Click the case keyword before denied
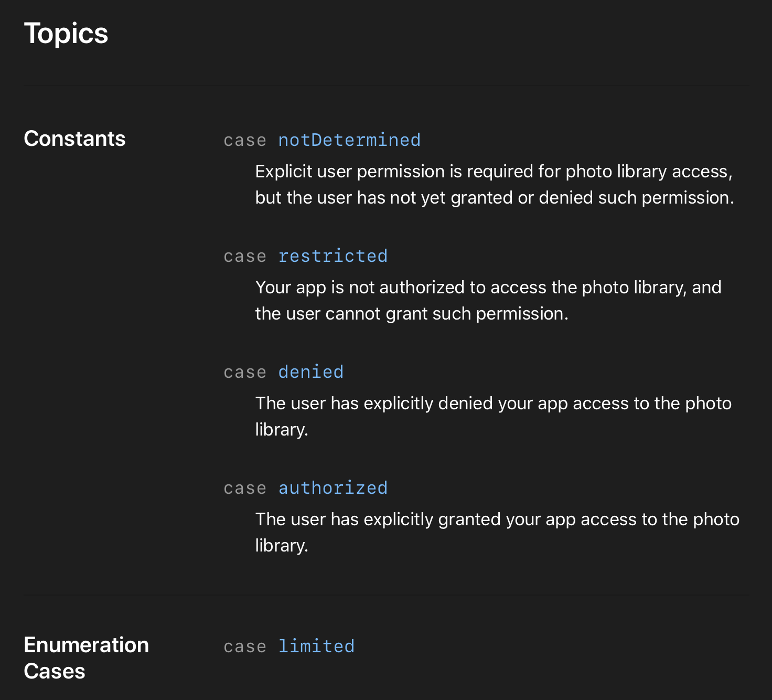Image resolution: width=772 pixels, height=700 pixels. (245, 373)
